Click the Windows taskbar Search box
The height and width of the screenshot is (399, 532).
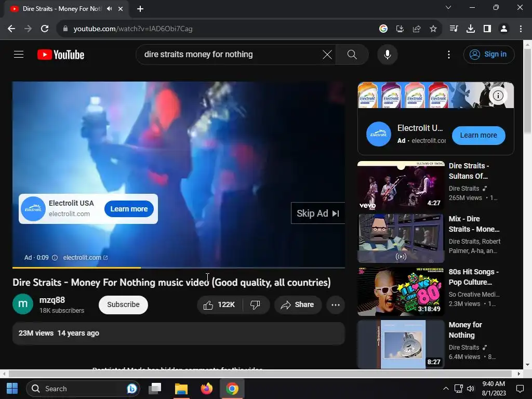click(83, 389)
